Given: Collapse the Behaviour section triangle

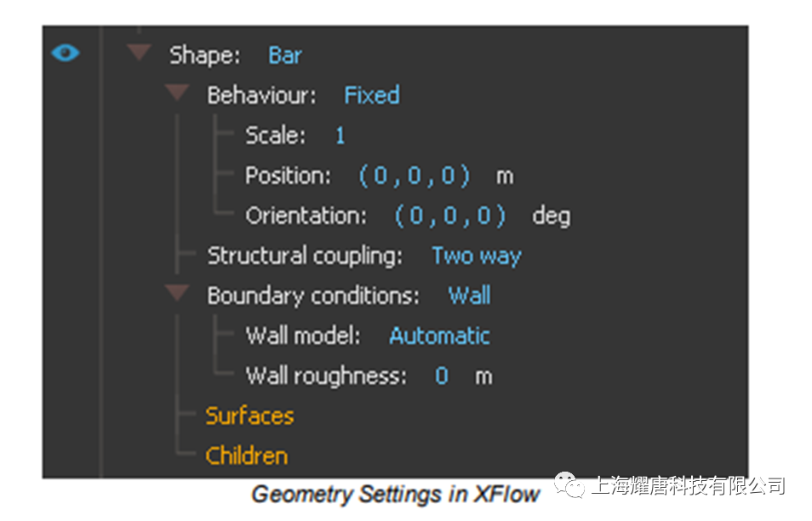Looking at the screenshot, I should click(x=177, y=93).
